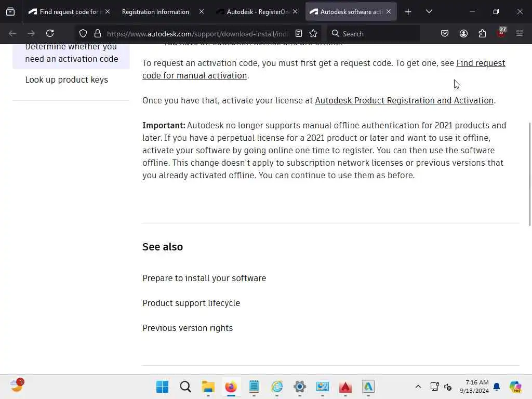Image resolution: width=532 pixels, height=399 pixels.
Task: Go forward one page
Action: (31, 33)
